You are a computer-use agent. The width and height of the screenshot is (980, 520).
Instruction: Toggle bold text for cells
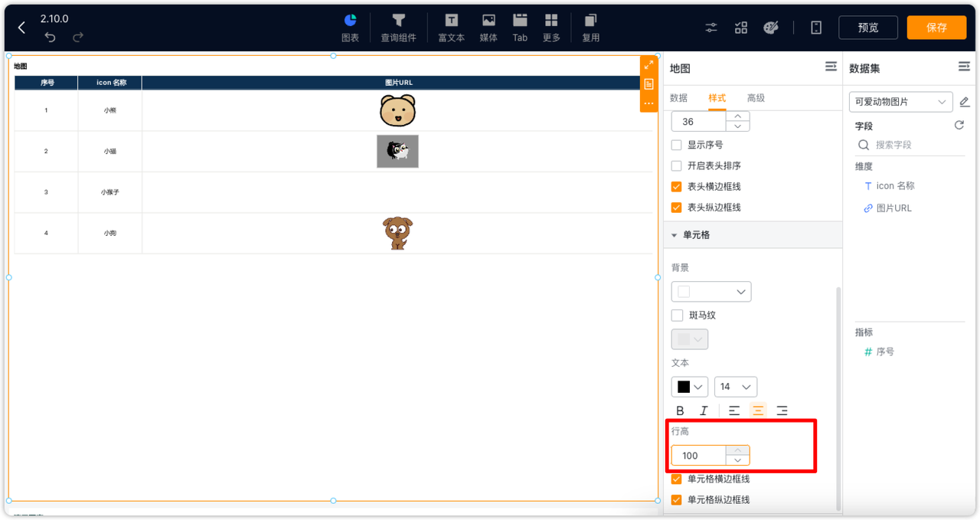point(680,410)
